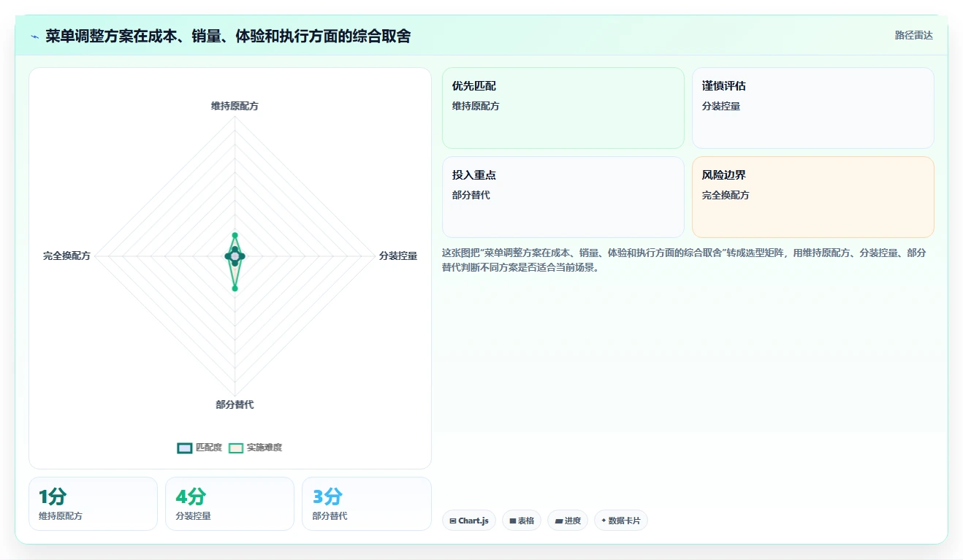
Task: Click the 维持原配方 radar axis label
Action: (235, 106)
